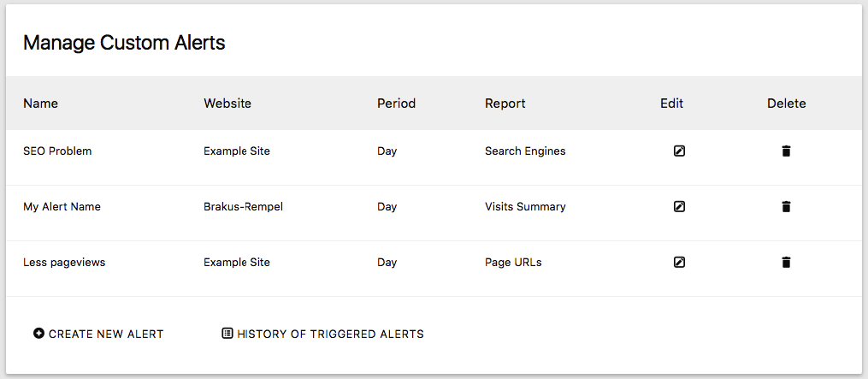
Task: Click the plus icon beside Create New Alert
Action: 38,334
